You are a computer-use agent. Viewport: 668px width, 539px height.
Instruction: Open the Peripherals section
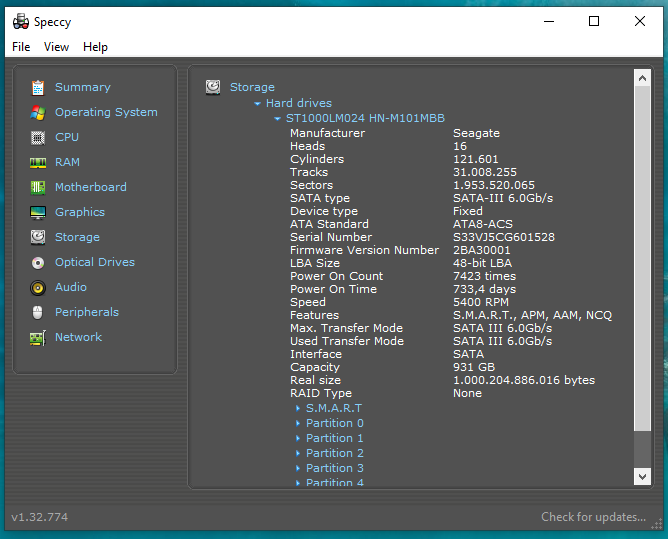87,312
